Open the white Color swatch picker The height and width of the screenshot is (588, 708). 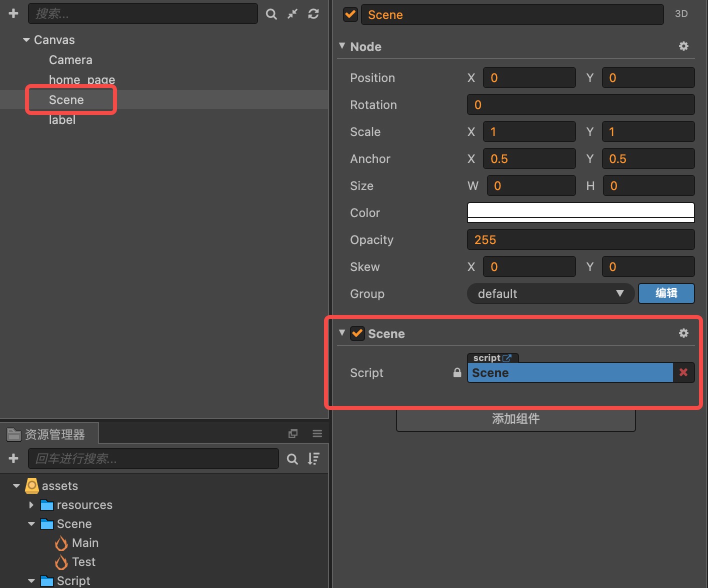581,212
